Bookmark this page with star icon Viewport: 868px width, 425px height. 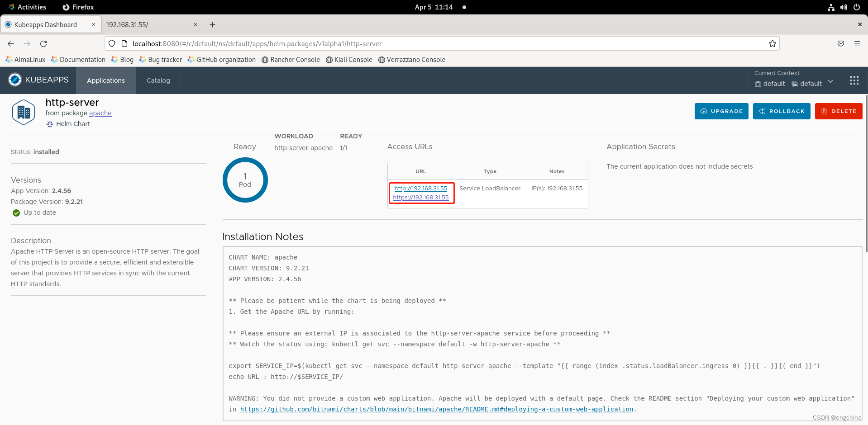click(772, 44)
